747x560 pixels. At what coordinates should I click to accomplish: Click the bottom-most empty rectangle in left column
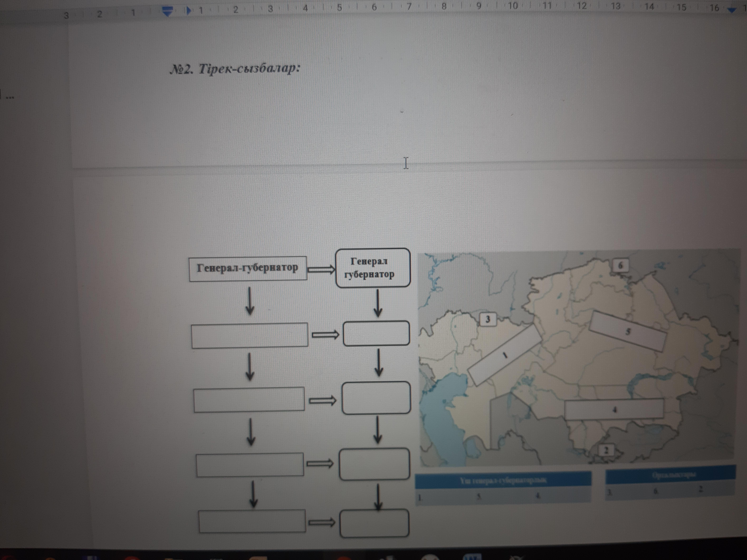252,521
